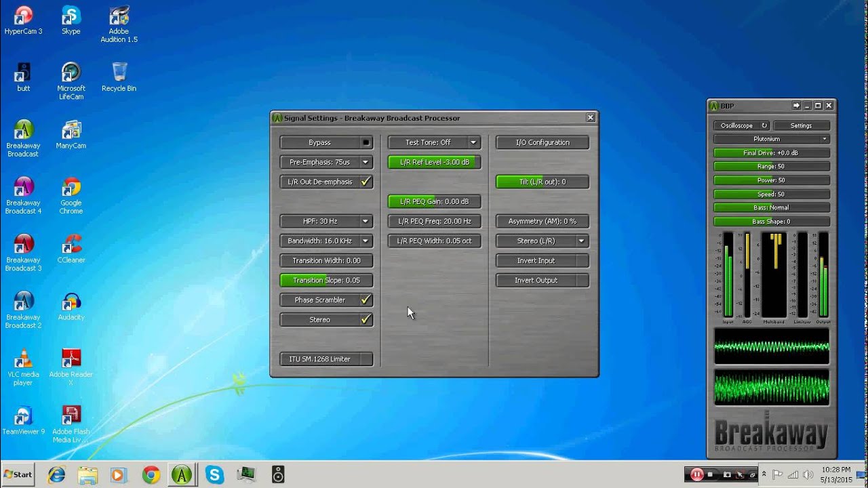Open HyperCam 3 desktop icon
868x488 pixels.
(x=23, y=20)
